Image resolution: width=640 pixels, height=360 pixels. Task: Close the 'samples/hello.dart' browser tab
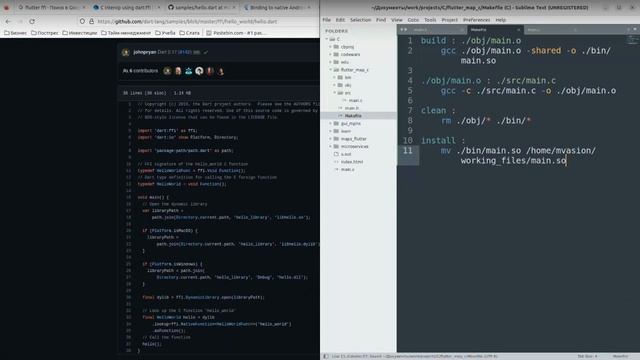[234, 7]
